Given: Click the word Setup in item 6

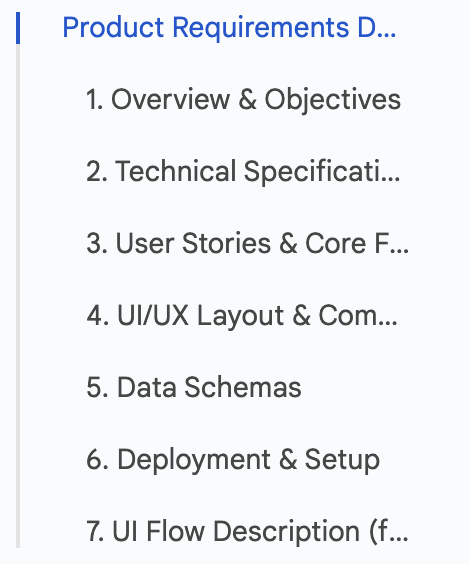Looking at the screenshot, I should pyautogui.click(x=342, y=460).
